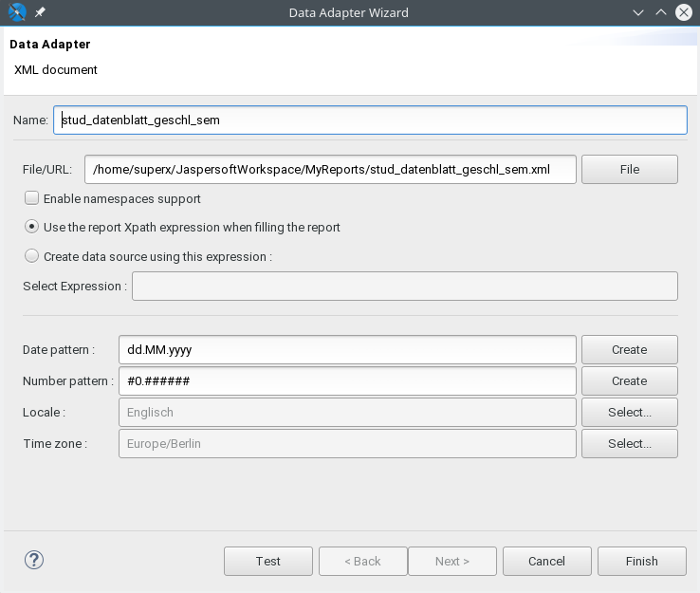Open the application icon menu in title bar

17,12
